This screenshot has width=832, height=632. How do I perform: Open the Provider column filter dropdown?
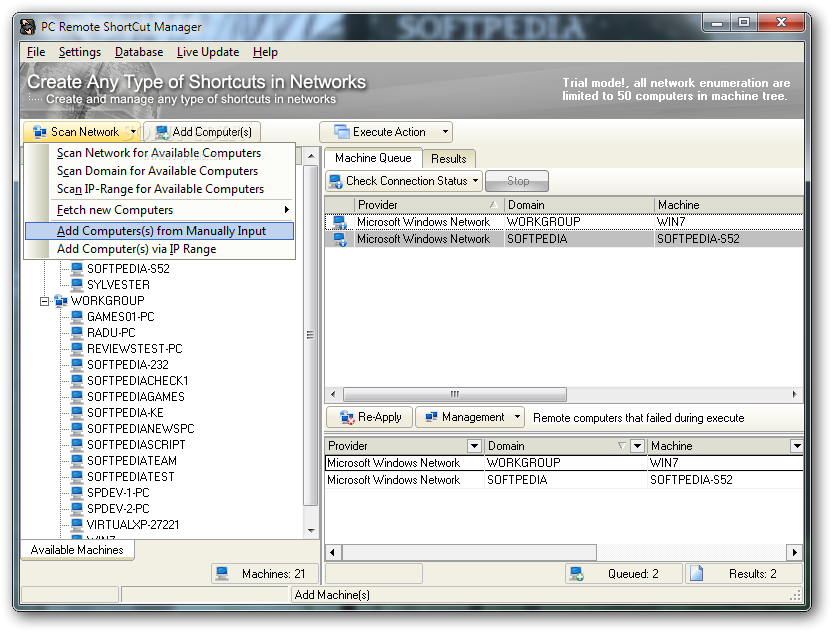pos(474,446)
